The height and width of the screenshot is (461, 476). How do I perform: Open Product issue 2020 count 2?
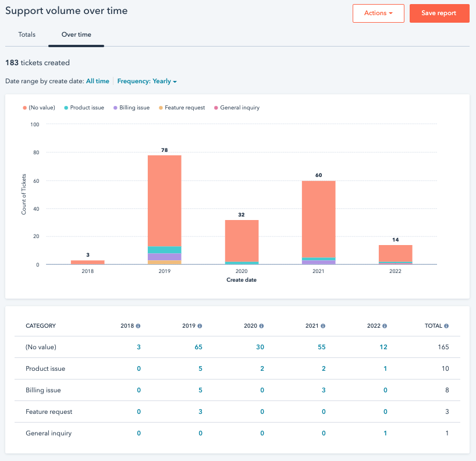[x=262, y=368]
